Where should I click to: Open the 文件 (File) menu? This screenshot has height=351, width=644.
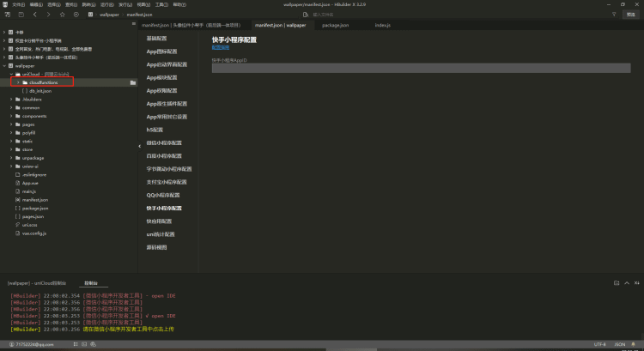click(x=18, y=4)
